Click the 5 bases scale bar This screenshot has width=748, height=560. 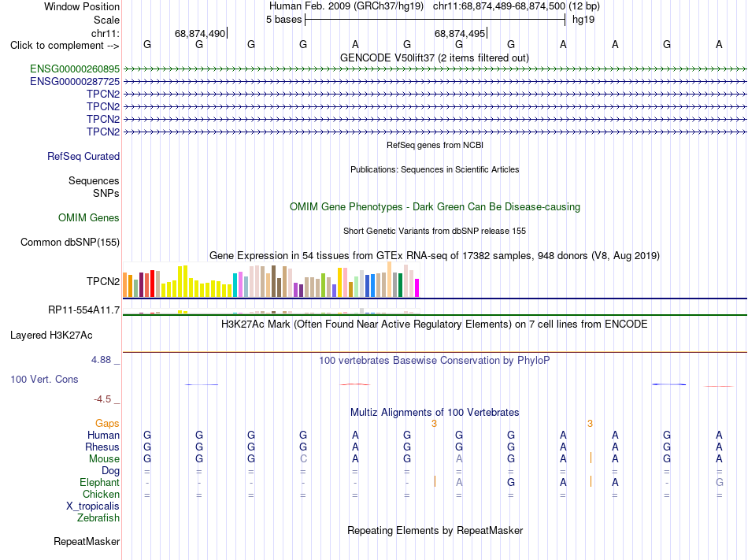pyautogui.click(x=435, y=20)
